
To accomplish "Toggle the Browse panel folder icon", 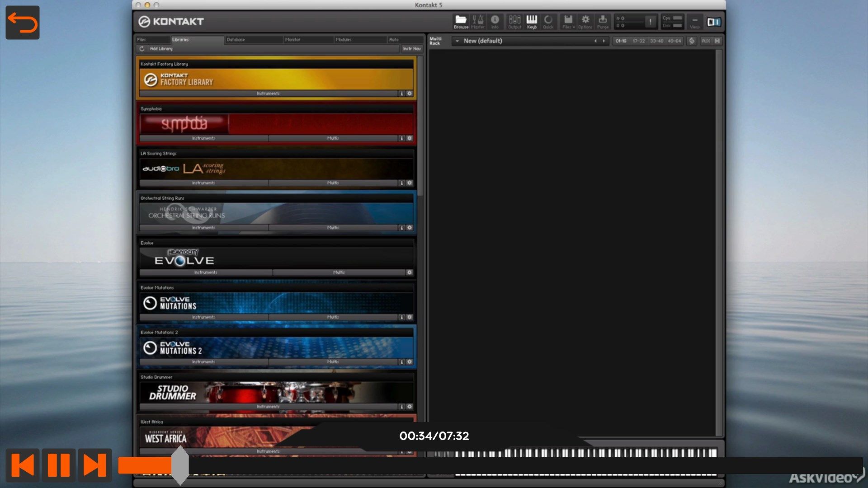I will [x=461, y=21].
